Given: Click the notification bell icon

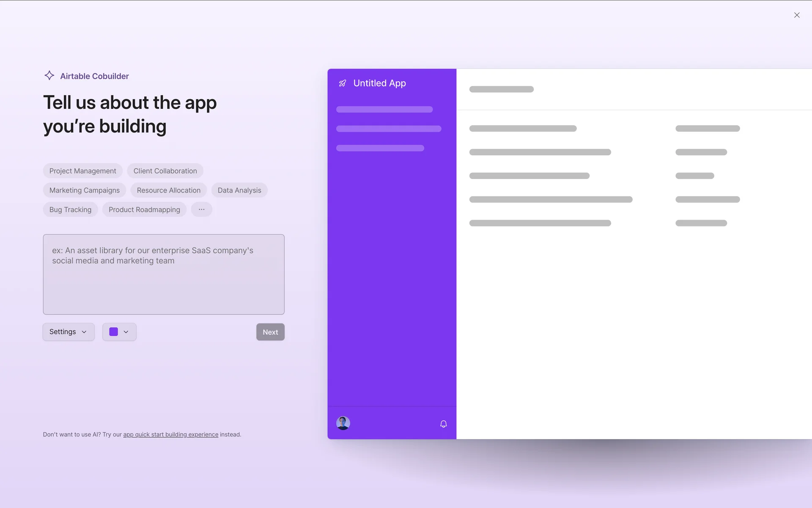Looking at the screenshot, I should [443, 424].
